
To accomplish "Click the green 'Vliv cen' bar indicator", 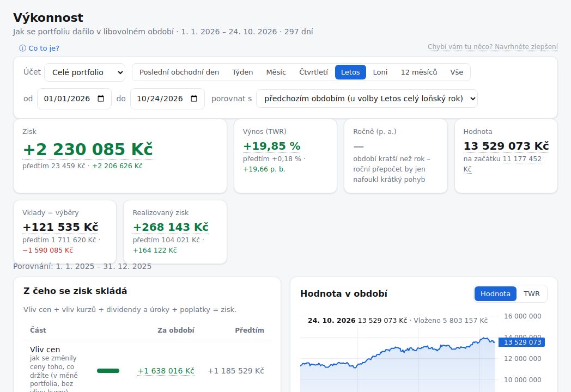I will [x=108, y=371].
